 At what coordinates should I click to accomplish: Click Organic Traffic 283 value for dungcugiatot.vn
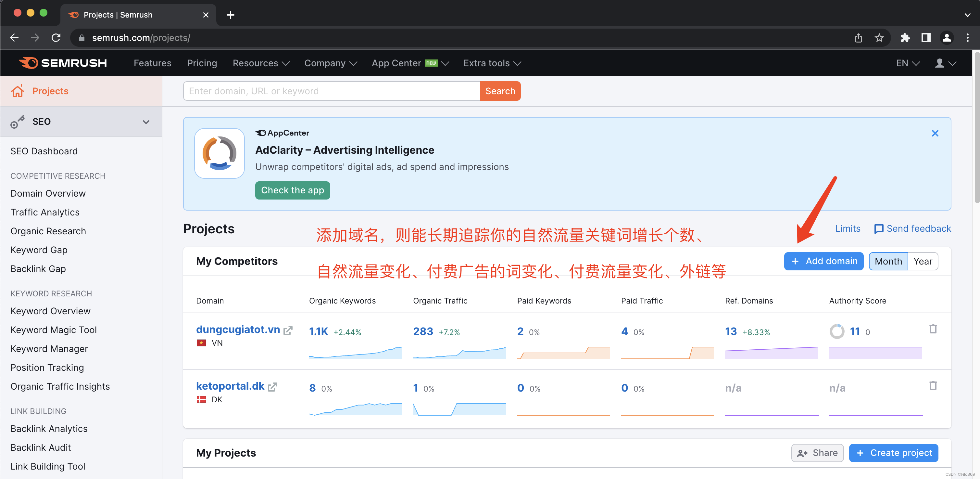click(x=423, y=331)
